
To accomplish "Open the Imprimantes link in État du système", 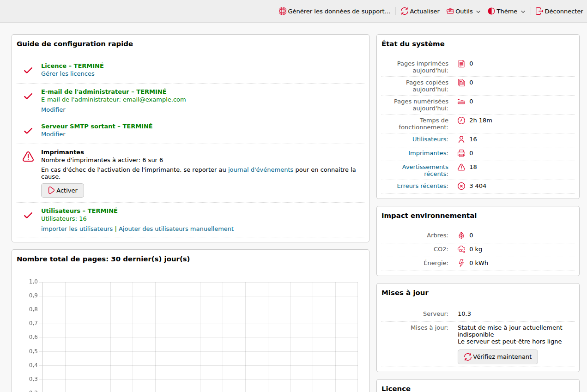I will point(428,153).
